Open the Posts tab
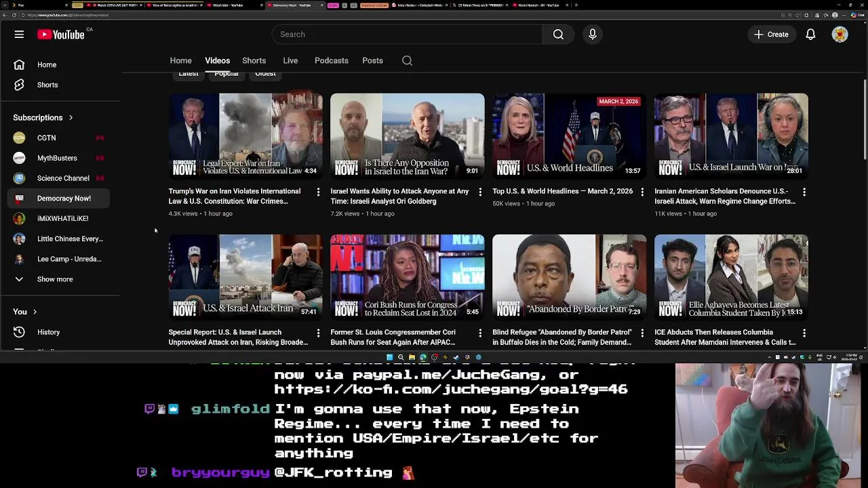 click(372, 61)
